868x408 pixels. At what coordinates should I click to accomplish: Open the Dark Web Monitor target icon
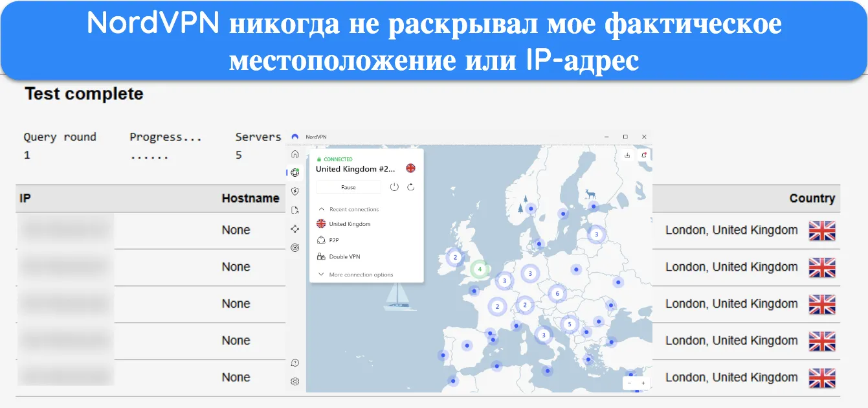click(x=295, y=247)
